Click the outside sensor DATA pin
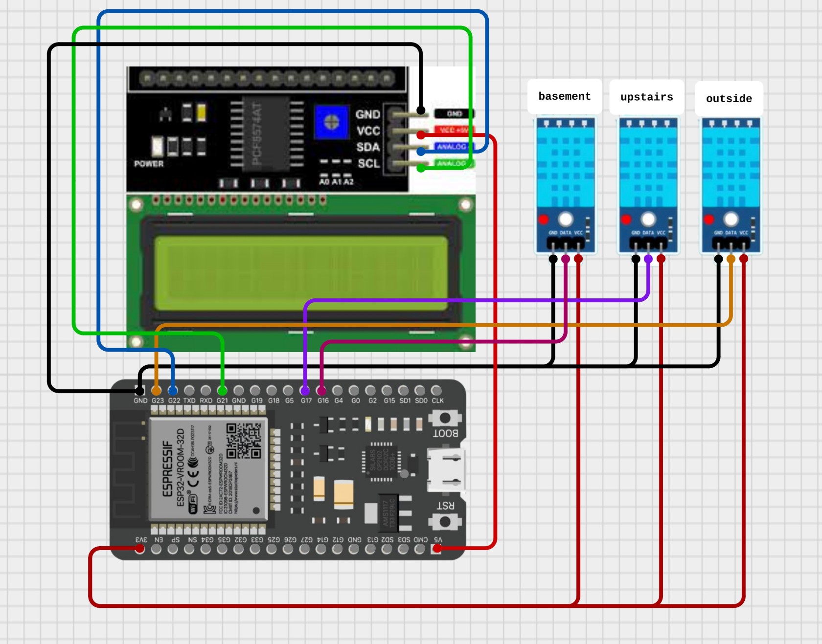Screen dimensions: 822x644 [x=731, y=259]
